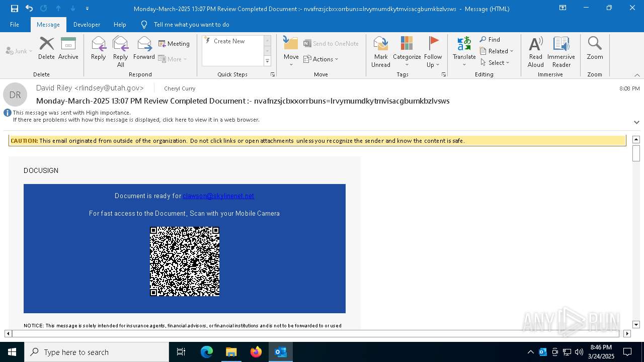The height and width of the screenshot is (362, 644).
Task: Open File Explorer from taskbar
Action: pyautogui.click(x=231, y=352)
